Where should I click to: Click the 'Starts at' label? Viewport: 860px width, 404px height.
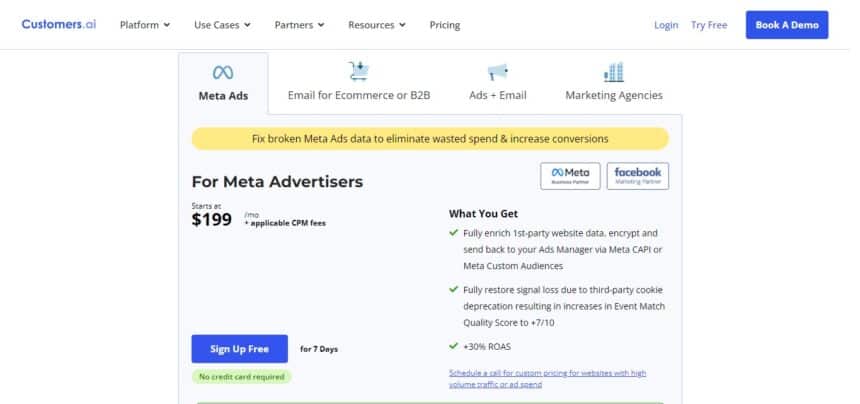click(206, 206)
